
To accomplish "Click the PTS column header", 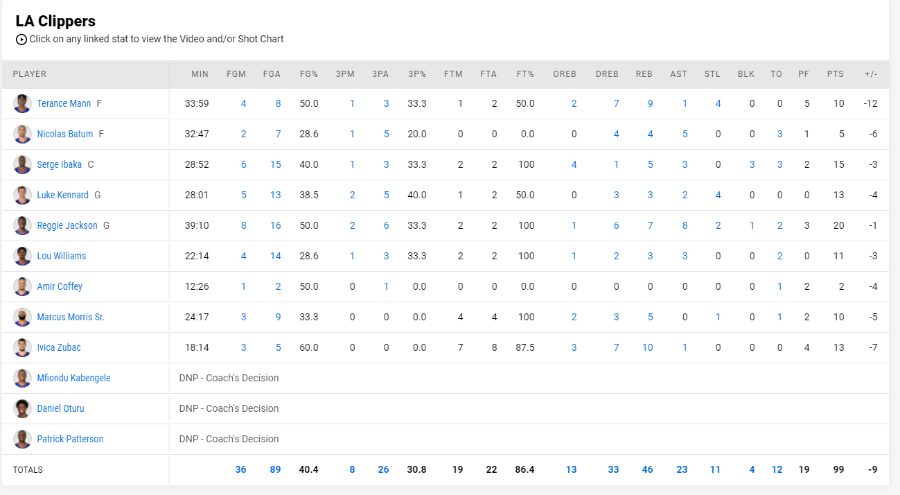I will click(x=835, y=74).
